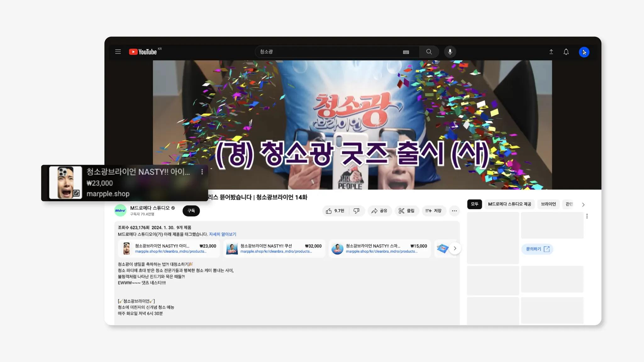Click the search magnifier icon
This screenshot has width=644, height=362.
pos(429,52)
